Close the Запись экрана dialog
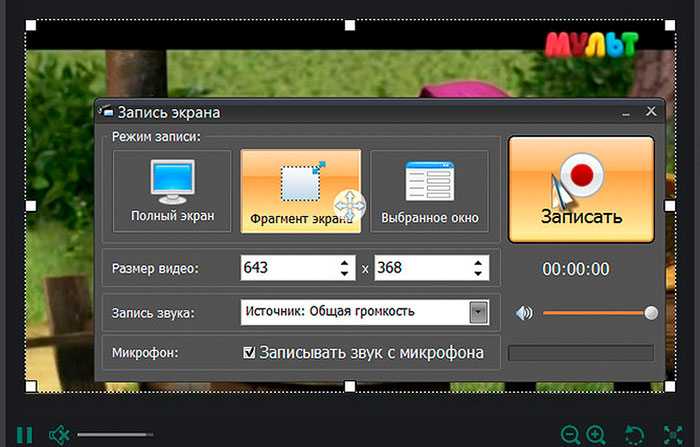 (651, 111)
